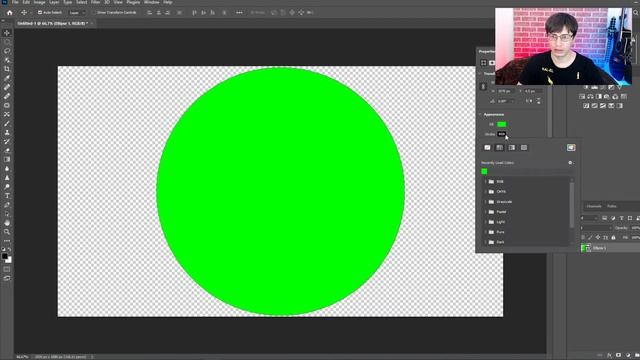Toggle filter for type layers T icon
The image size is (640, 360).
pyautogui.click(x=622, y=218)
